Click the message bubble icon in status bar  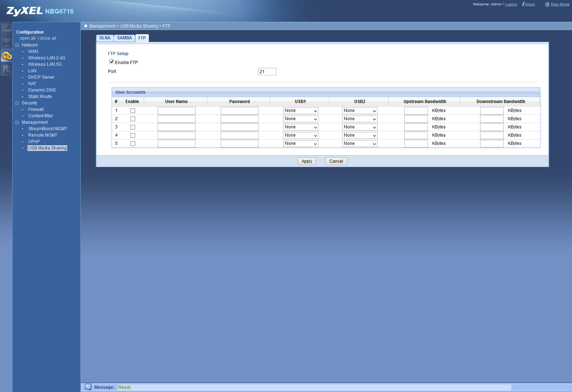click(88, 387)
